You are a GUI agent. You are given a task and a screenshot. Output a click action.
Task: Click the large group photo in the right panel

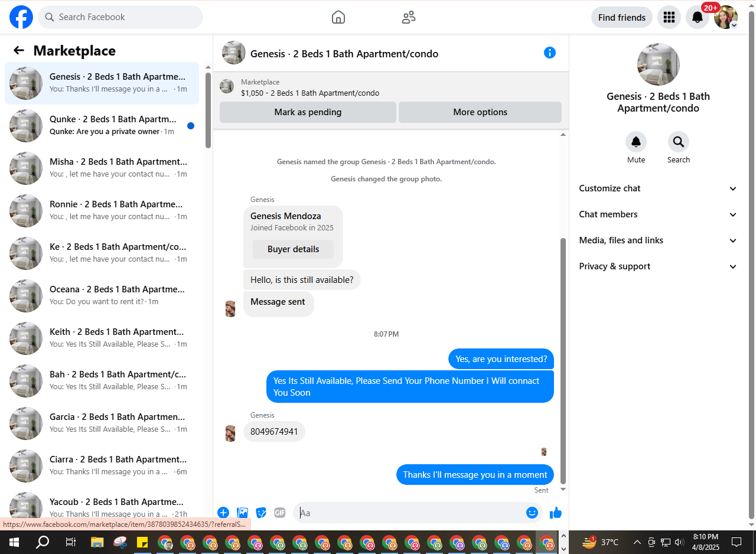[659, 64]
